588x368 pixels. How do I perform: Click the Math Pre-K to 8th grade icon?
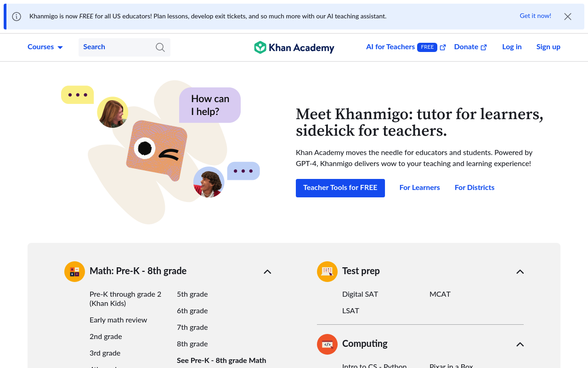click(x=74, y=271)
